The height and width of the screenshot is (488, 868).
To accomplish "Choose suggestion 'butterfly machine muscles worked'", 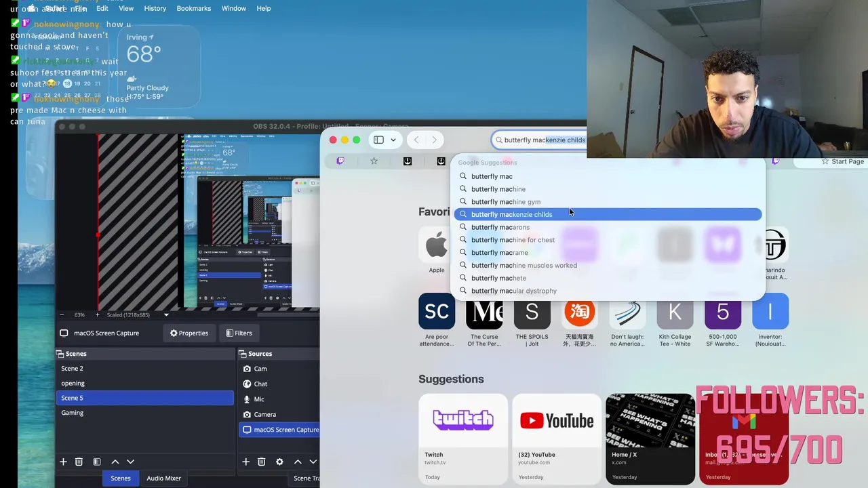I will (x=608, y=265).
